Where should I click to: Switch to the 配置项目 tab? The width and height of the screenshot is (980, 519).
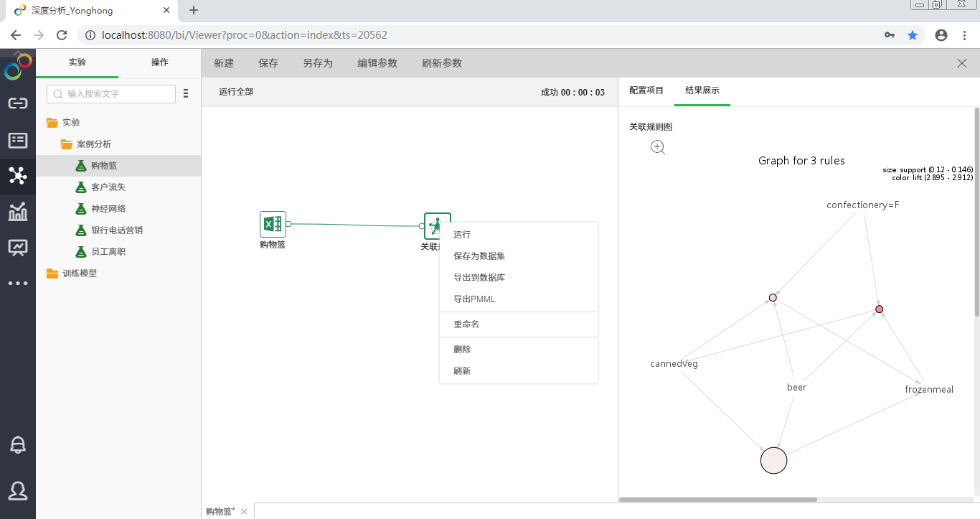pos(646,90)
